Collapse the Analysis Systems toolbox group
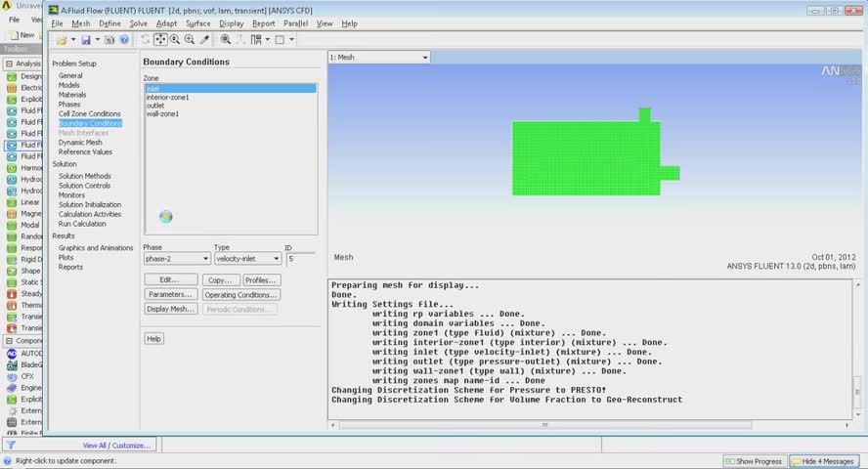868x469 pixels. click(9, 64)
